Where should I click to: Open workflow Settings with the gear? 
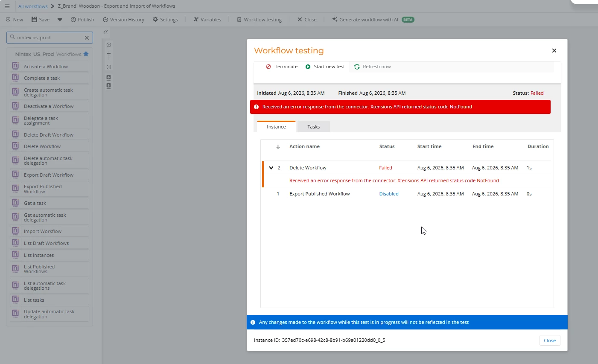pyautogui.click(x=165, y=20)
